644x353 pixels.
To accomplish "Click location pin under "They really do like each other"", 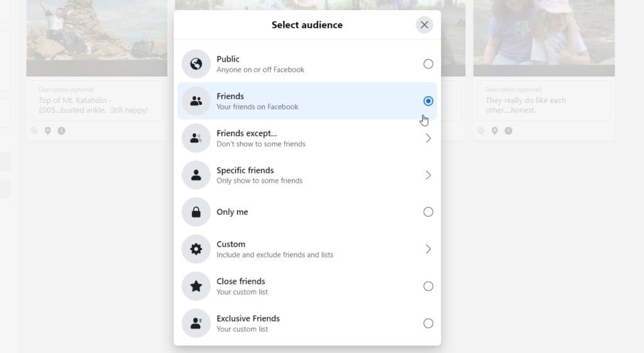I will click(494, 131).
